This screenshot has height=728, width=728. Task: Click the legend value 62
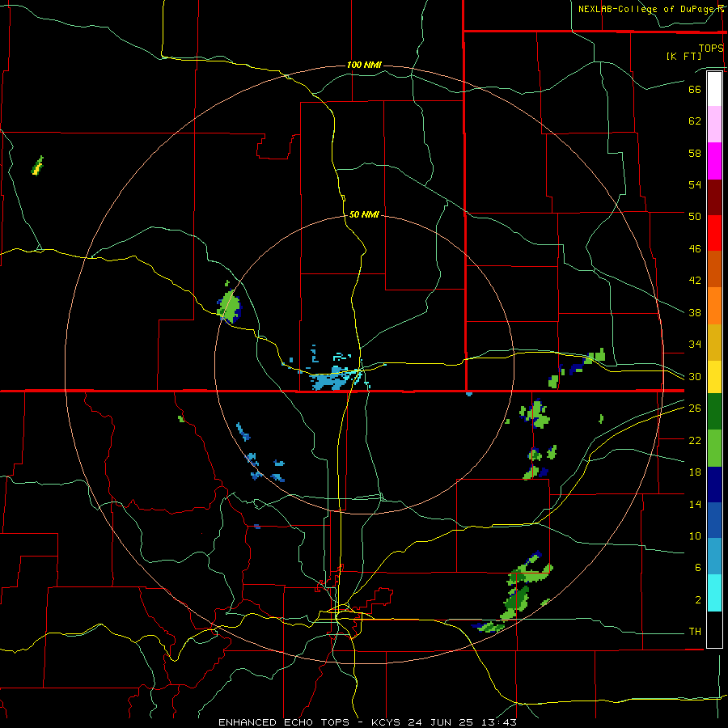(695, 121)
